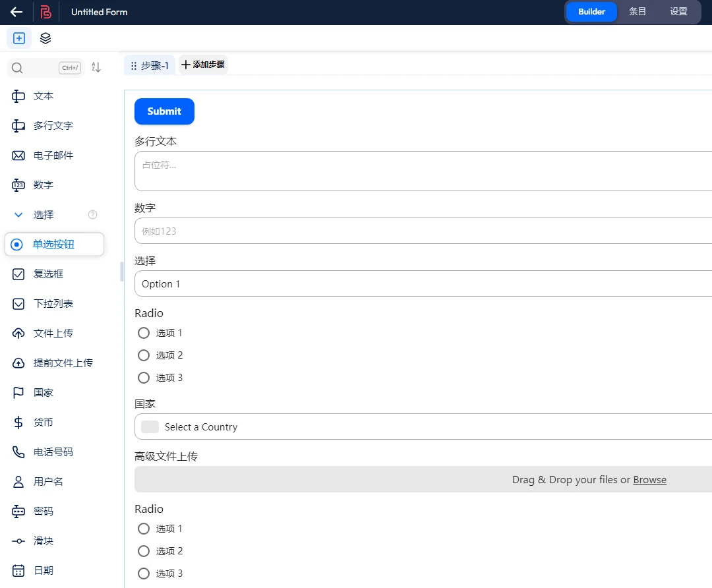Select the 密码 password field icon
712x588 pixels.
(18, 511)
